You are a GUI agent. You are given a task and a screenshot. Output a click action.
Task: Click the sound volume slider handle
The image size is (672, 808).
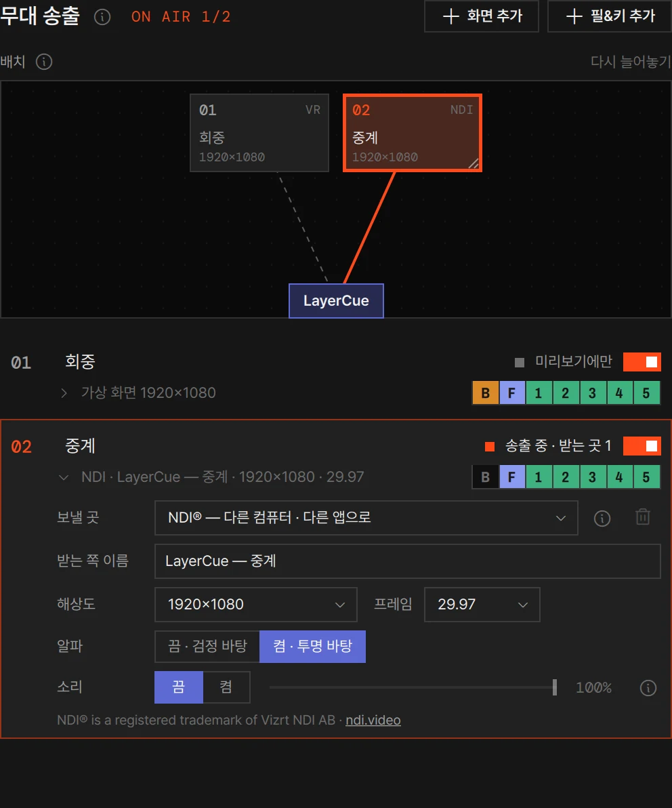[x=555, y=687]
